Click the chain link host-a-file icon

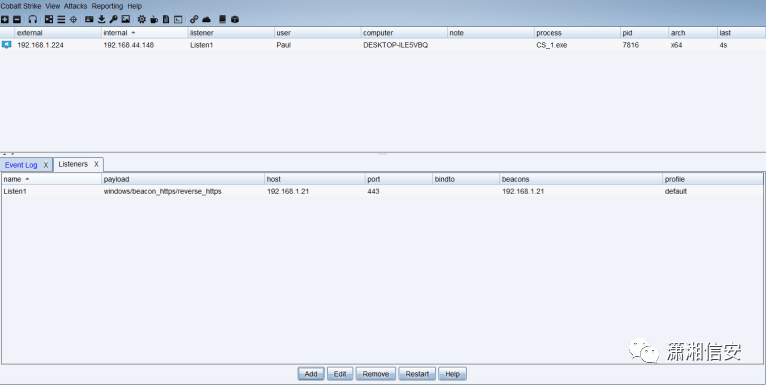coord(194,20)
